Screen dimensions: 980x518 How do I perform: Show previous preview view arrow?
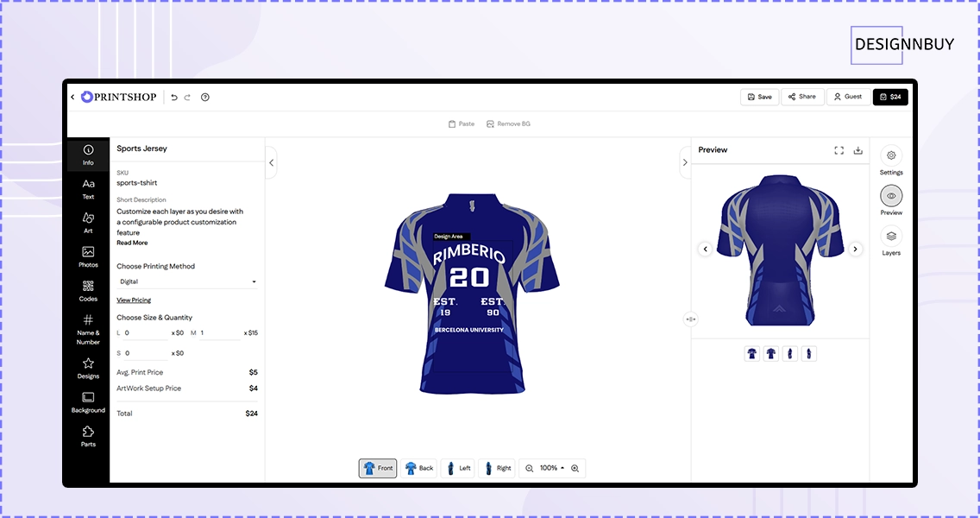pyautogui.click(x=705, y=249)
